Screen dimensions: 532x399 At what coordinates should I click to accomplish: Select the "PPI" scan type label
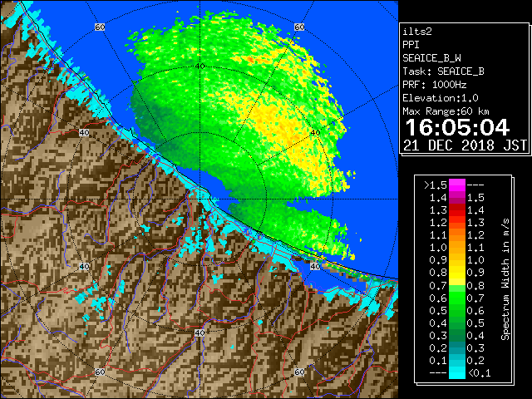pyautogui.click(x=411, y=45)
